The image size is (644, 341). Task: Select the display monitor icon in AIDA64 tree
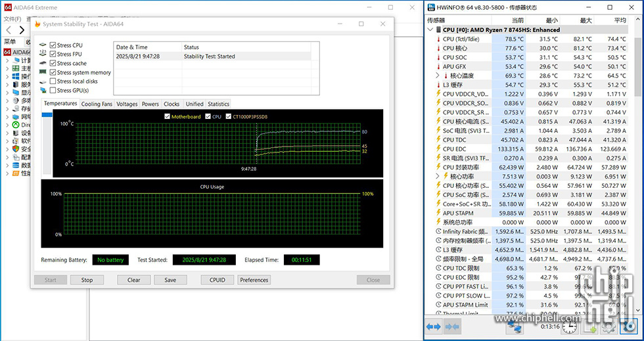click(x=16, y=93)
